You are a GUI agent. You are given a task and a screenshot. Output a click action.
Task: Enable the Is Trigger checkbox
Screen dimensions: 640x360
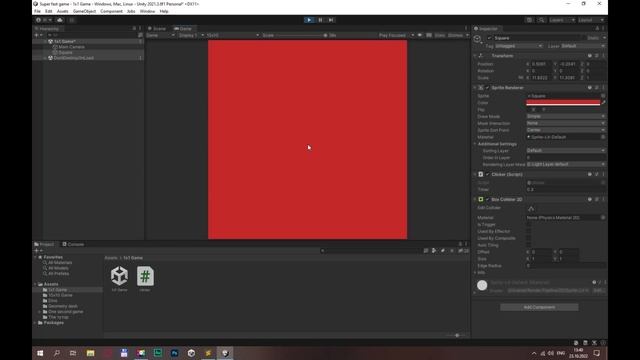(529, 224)
